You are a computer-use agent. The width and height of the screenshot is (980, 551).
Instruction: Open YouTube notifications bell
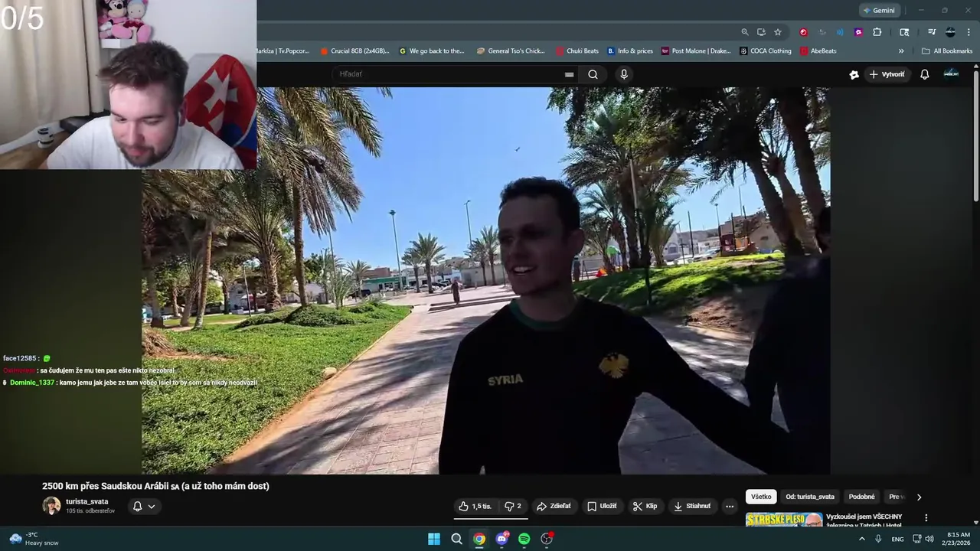tap(924, 74)
